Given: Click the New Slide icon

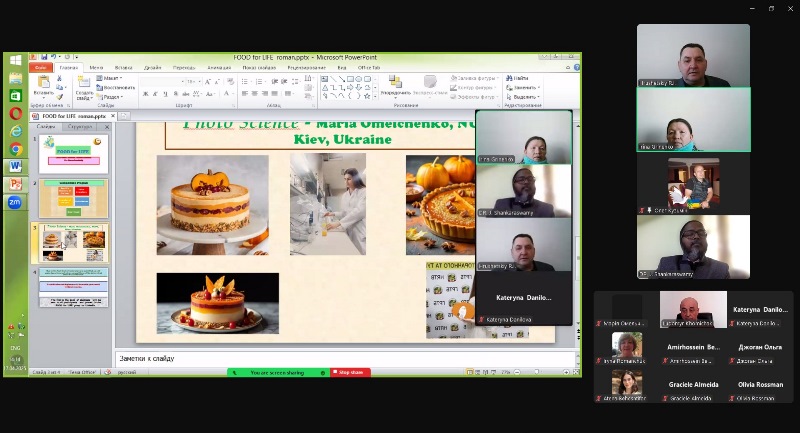Looking at the screenshot, I should click(84, 82).
